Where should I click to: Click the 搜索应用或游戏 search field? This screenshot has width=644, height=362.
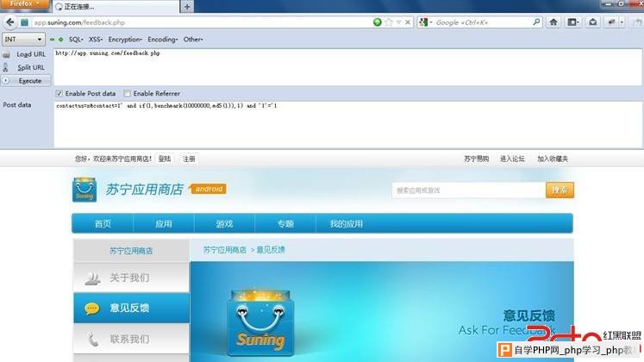tap(469, 190)
